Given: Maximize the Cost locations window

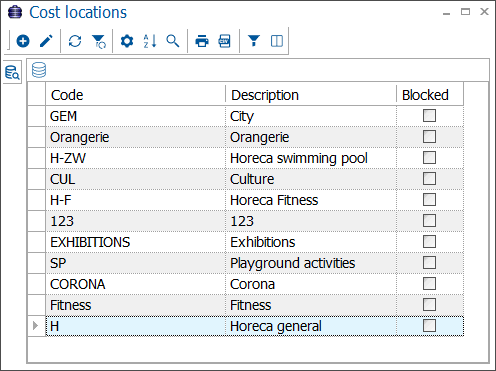Looking at the screenshot, I should pyautogui.click(x=465, y=12).
